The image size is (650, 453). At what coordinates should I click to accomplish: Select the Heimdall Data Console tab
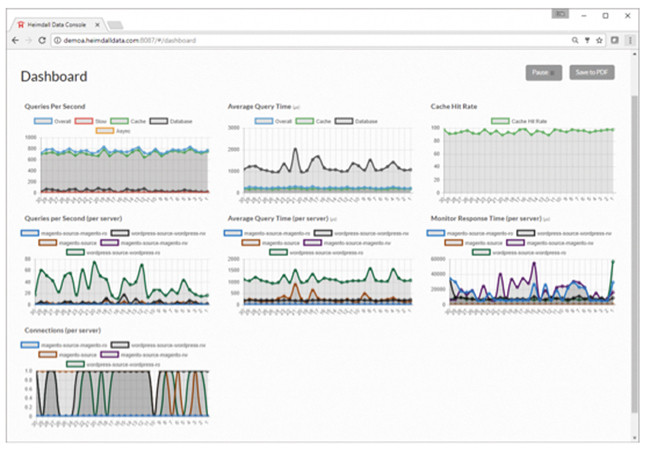pyautogui.click(x=55, y=22)
